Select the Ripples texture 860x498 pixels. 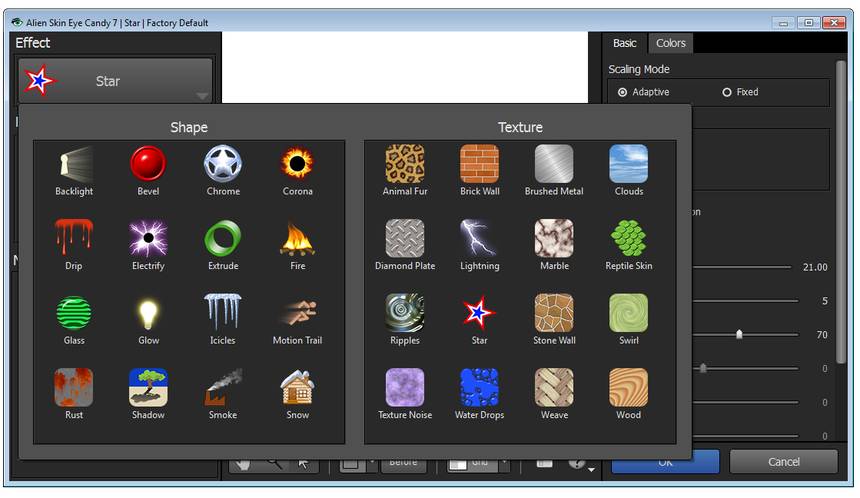405,320
